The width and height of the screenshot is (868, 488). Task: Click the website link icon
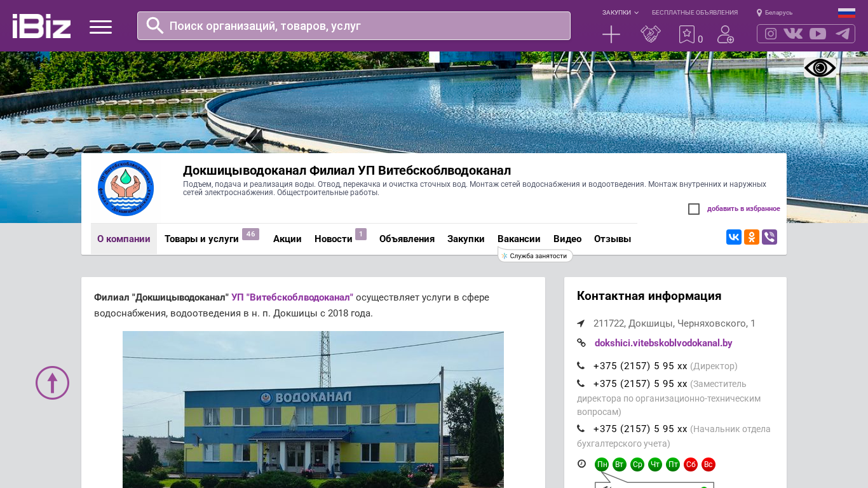point(581,343)
